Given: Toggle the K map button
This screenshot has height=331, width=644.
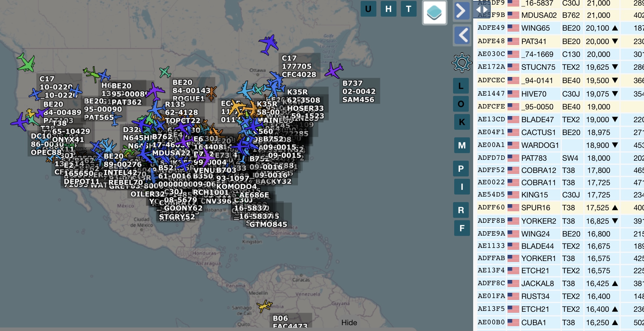Looking at the screenshot, I should pyautogui.click(x=462, y=122).
